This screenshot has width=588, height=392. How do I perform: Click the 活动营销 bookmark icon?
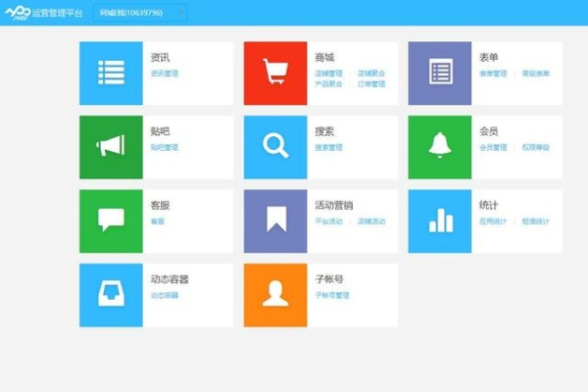click(x=275, y=221)
